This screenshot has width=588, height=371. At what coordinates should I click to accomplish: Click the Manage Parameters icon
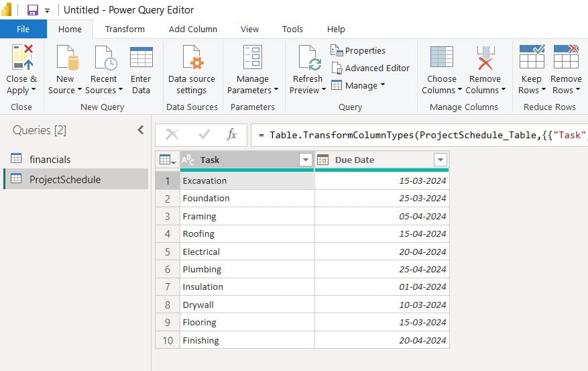pos(252,57)
